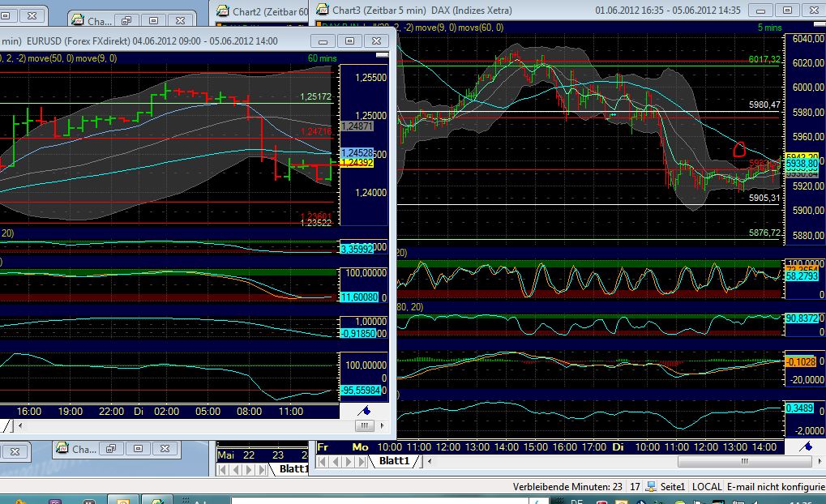The height and width of the screenshot is (504, 826).
Task: Select the Blatt1 tab in Chart2
Action: coord(293,468)
